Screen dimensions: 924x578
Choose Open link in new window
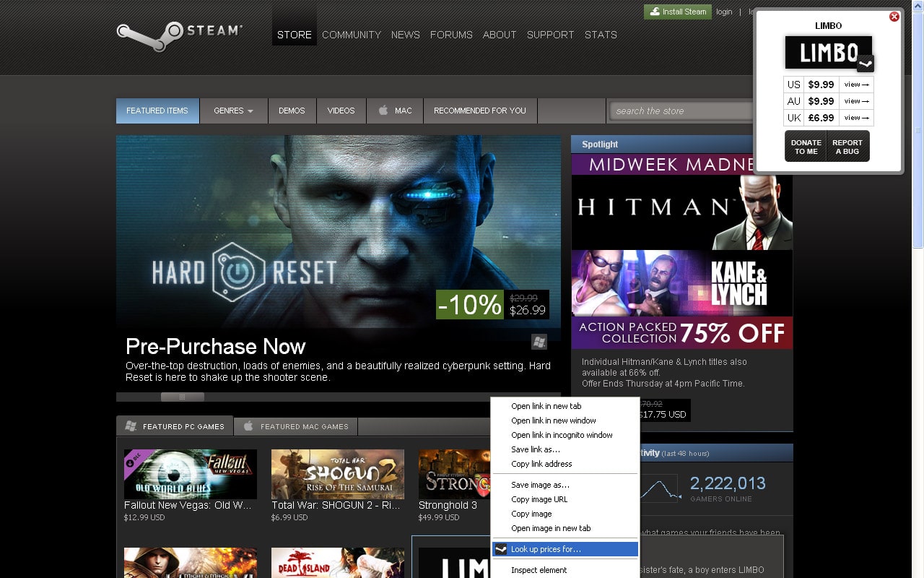click(565, 420)
